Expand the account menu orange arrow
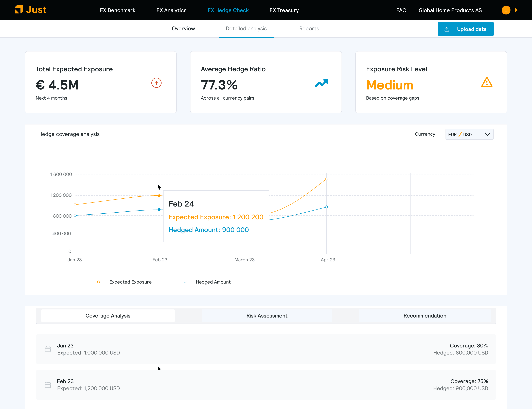532x409 pixels. click(516, 10)
